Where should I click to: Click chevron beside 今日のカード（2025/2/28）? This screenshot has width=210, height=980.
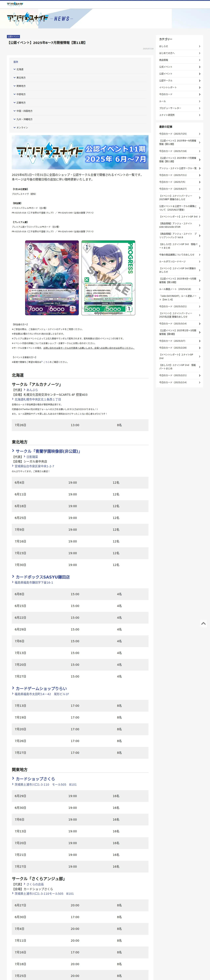coord(199,348)
